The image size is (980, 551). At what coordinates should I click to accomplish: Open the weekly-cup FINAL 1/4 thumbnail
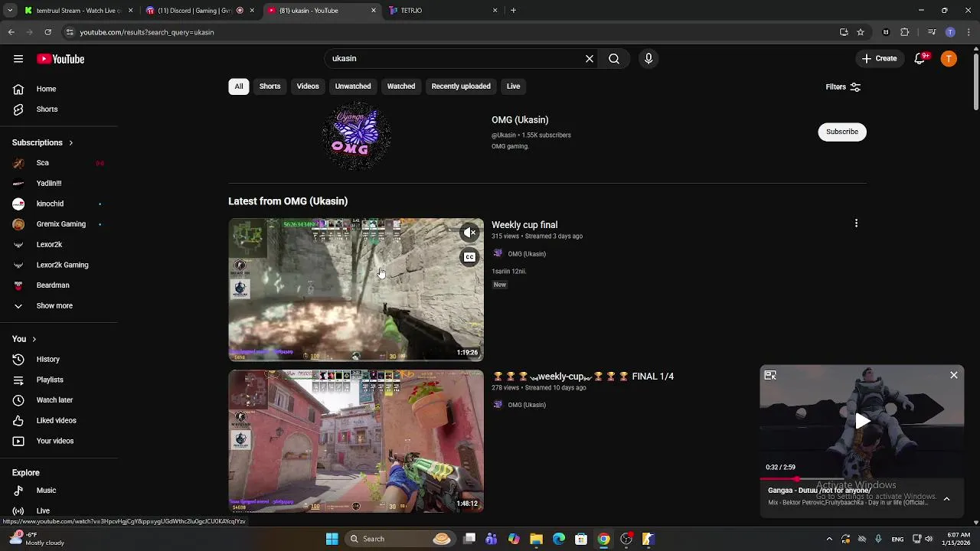pyautogui.click(x=356, y=441)
